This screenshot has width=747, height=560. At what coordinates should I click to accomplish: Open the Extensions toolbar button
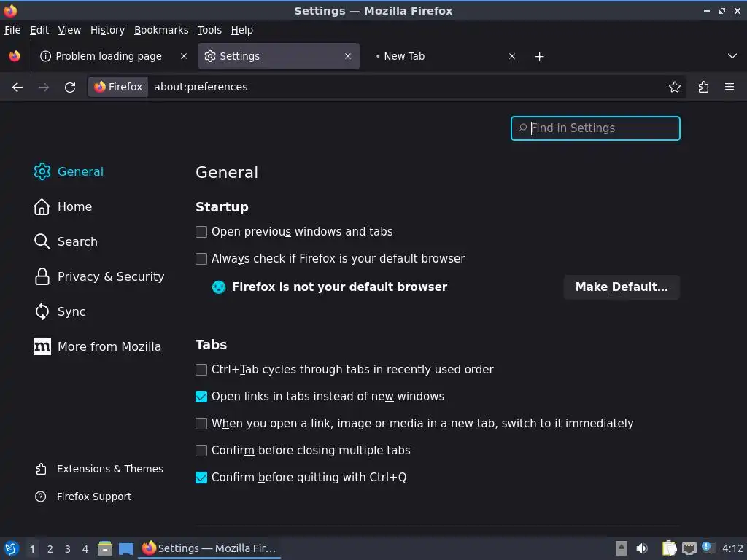703,87
